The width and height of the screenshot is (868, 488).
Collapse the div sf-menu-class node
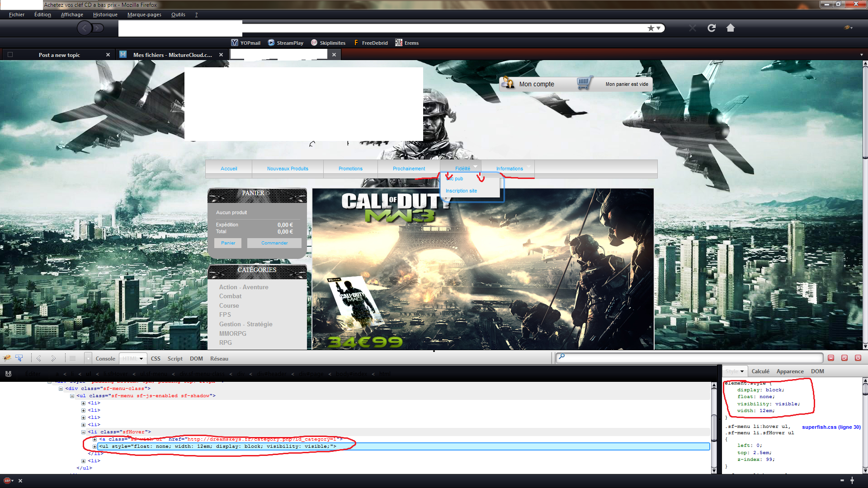(61, 389)
